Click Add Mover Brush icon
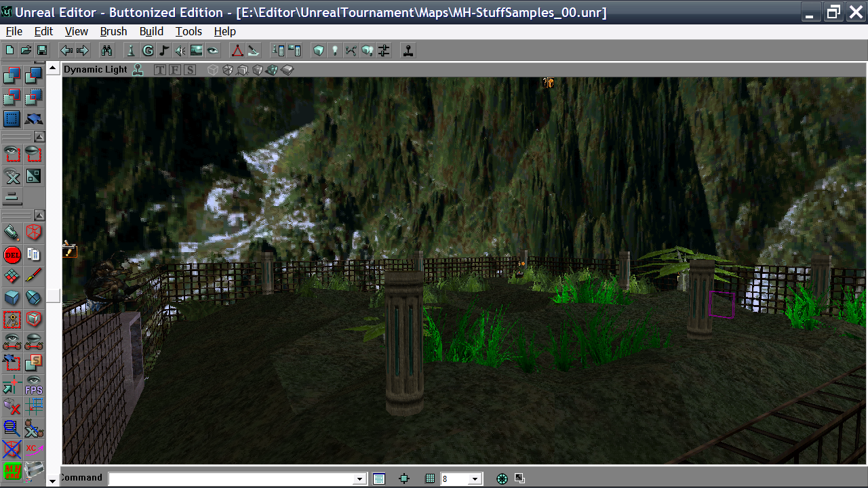 (x=33, y=119)
